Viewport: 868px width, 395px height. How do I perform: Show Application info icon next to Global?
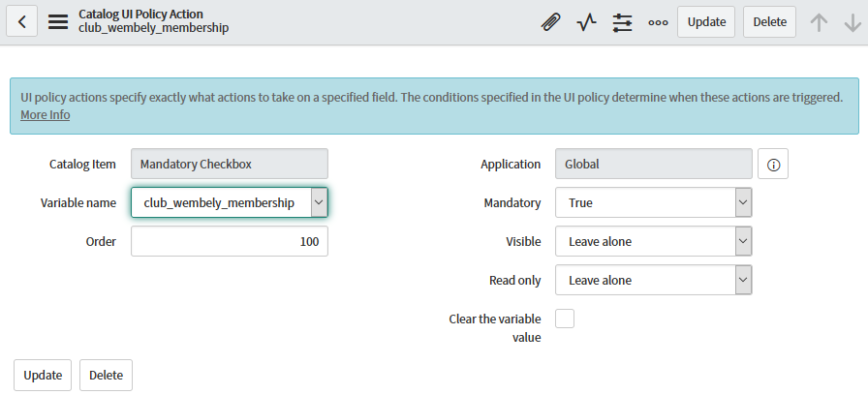coord(773,165)
